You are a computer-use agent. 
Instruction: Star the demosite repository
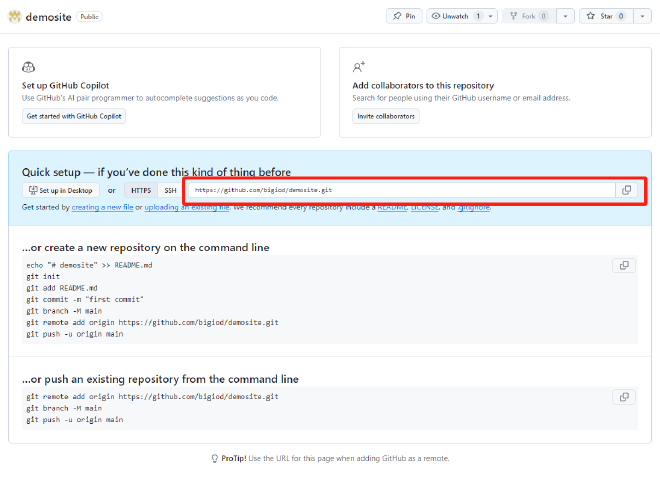(x=606, y=16)
